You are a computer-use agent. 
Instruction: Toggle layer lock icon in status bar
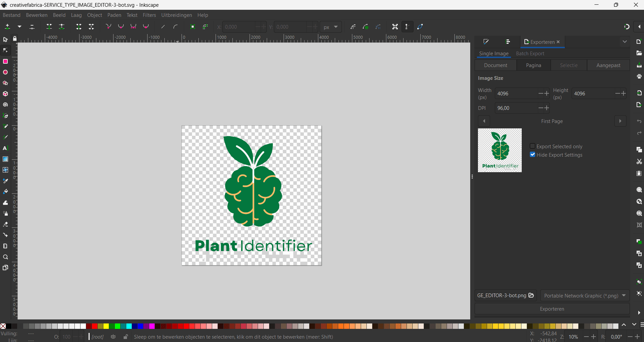[126, 337]
